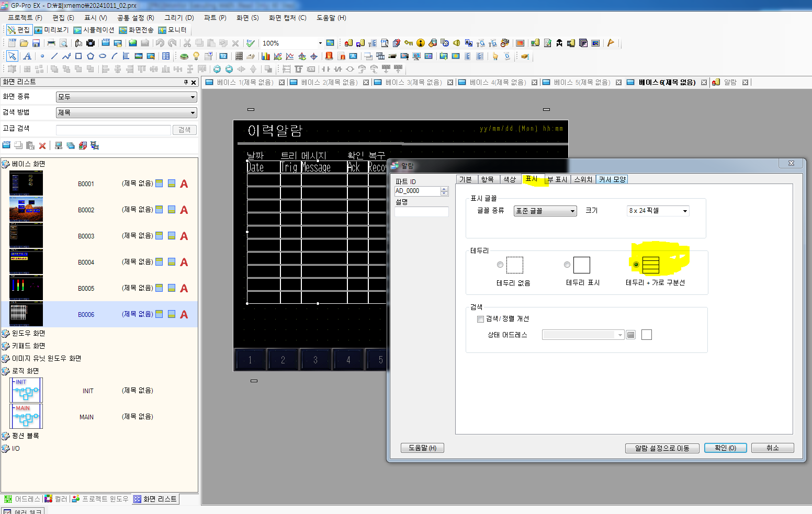
Task: Select the arrow pointer tool
Action: [12, 56]
